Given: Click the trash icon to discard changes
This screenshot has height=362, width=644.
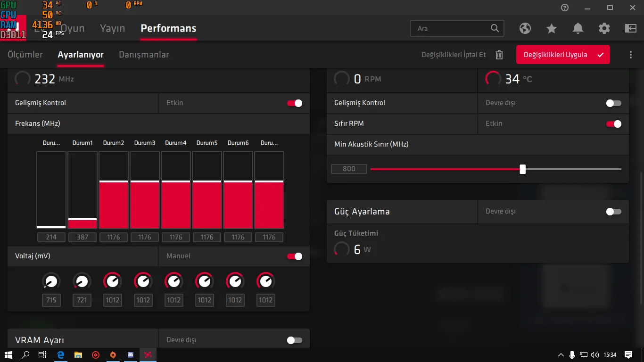Looking at the screenshot, I should (499, 55).
